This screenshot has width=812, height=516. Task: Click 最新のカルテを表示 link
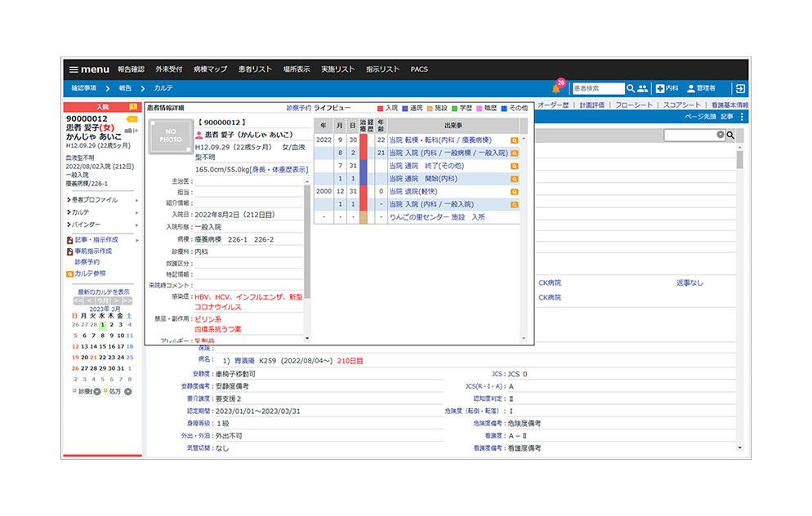(103, 291)
